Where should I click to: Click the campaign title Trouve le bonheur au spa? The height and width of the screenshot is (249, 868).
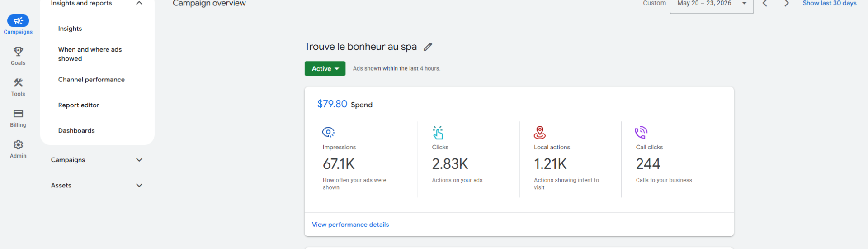coord(361,47)
